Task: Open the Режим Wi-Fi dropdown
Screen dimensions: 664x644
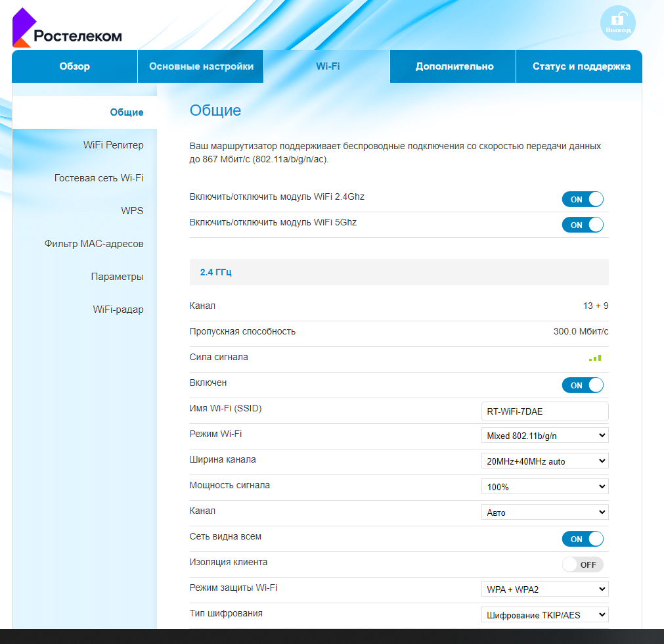Action: 545,436
